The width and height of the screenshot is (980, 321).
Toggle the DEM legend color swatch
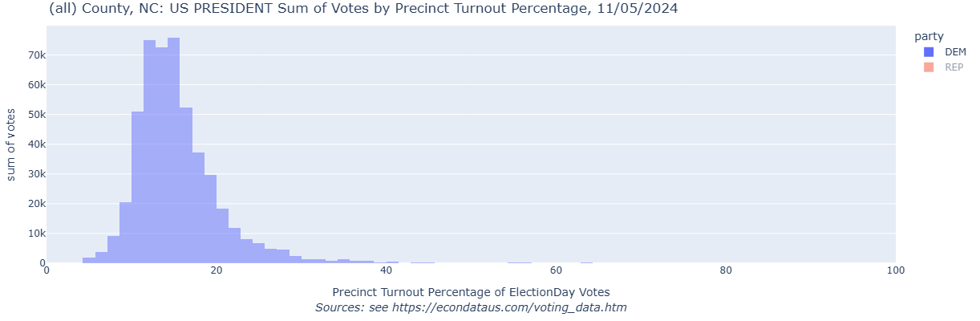[x=929, y=52]
